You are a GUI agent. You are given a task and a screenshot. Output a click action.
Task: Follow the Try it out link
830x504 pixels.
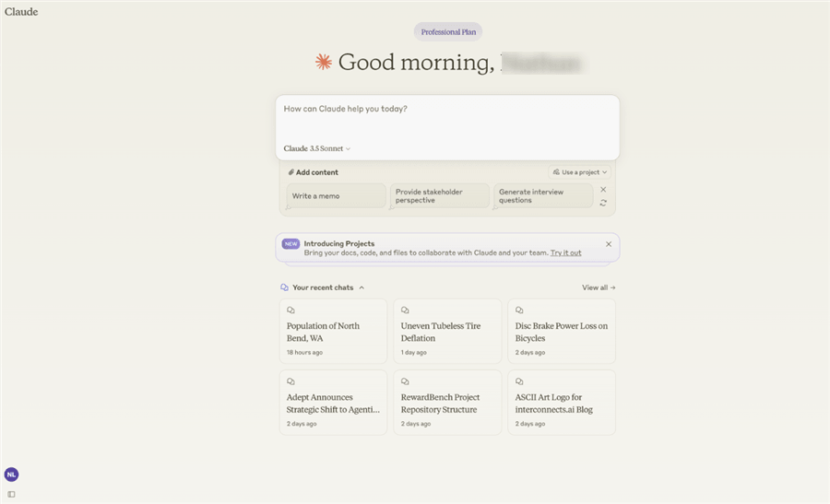pos(565,252)
